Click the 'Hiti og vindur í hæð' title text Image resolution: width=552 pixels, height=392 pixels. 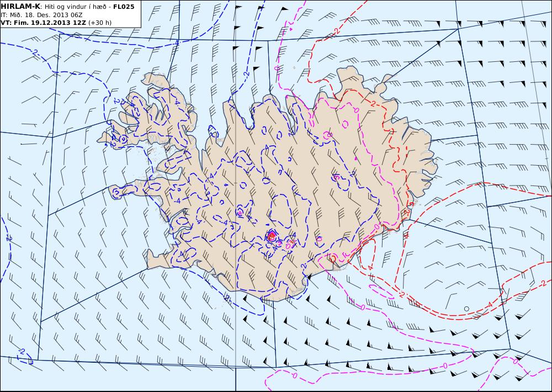pos(75,7)
